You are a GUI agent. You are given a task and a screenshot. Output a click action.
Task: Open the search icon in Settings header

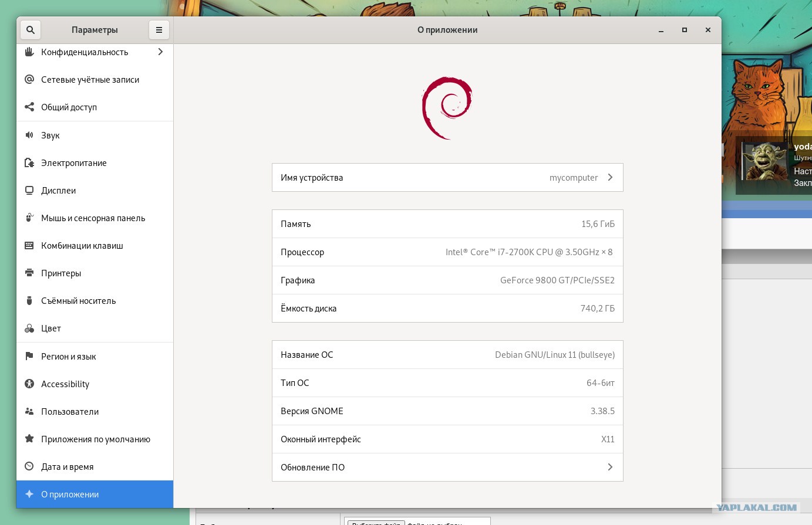30,30
